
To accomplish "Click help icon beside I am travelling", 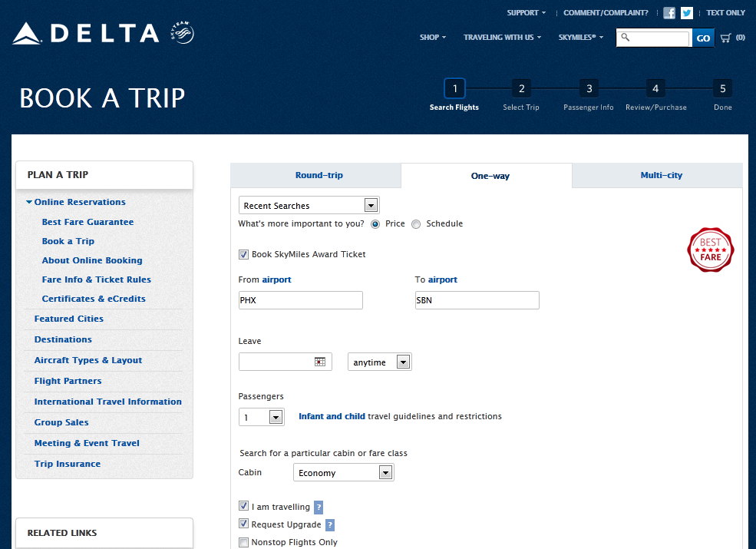I will coord(319,507).
